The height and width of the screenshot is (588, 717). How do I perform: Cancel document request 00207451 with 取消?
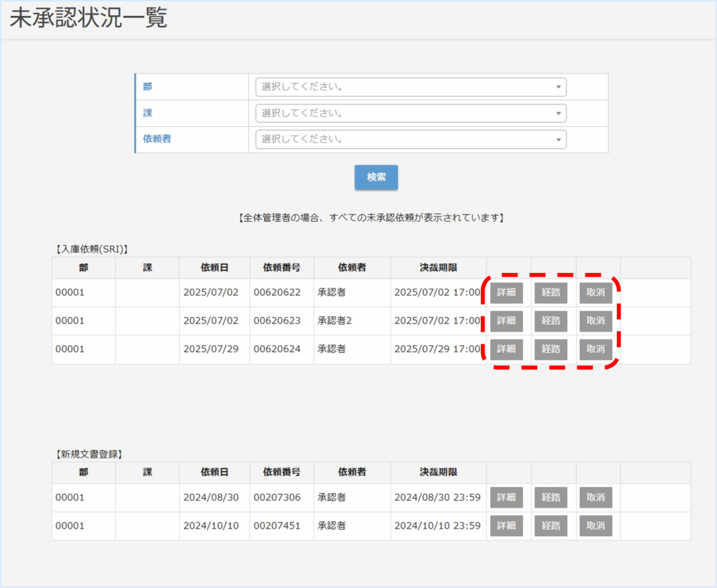pos(595,526)
